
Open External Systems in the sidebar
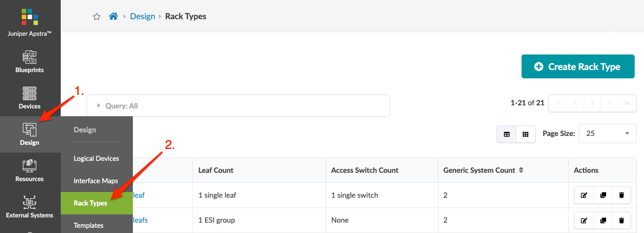[30, 207]
